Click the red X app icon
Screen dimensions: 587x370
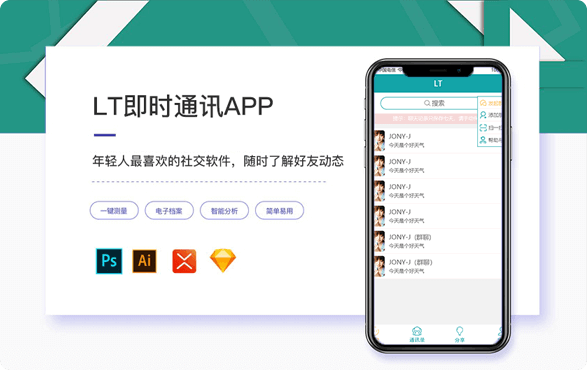coord(184,261)
